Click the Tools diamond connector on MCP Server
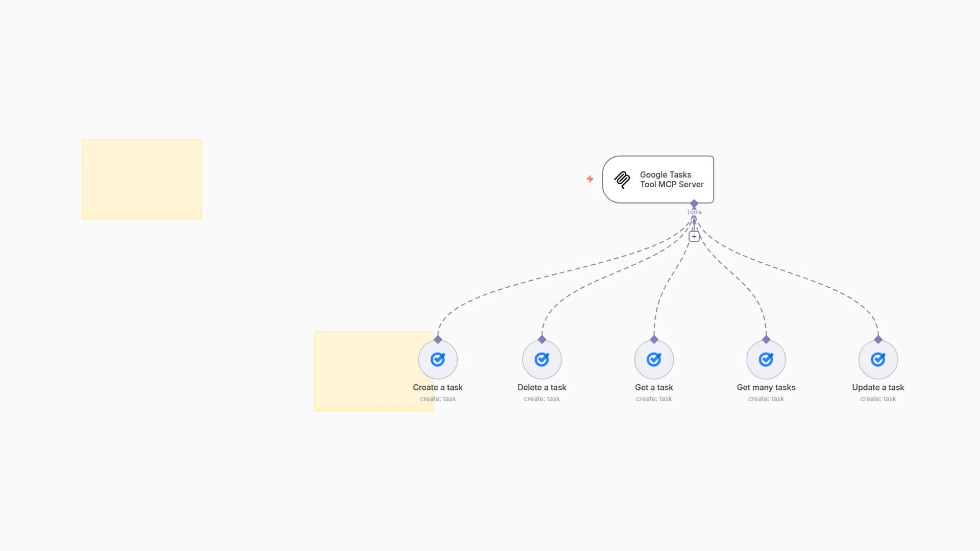Viewport: 980px width, 551px height. (x=694, y=204)
